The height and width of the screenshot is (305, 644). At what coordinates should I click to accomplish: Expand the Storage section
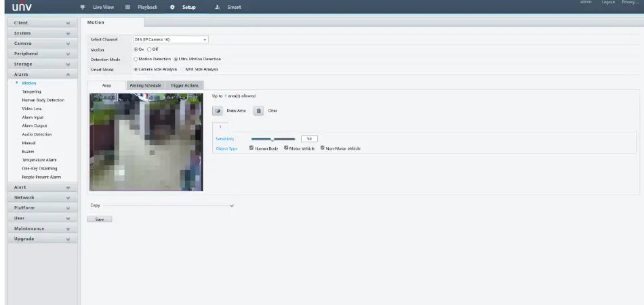tap(42, 64)
